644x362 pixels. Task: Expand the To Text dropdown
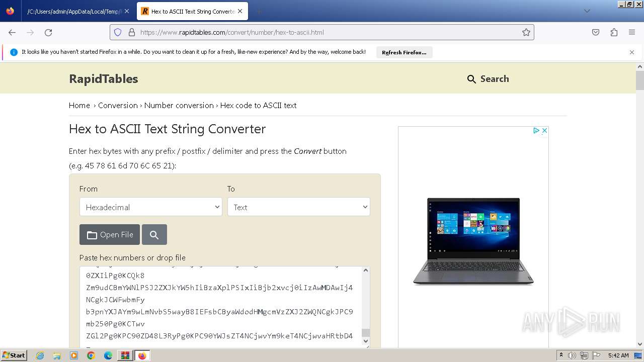[x=299, y=207]
